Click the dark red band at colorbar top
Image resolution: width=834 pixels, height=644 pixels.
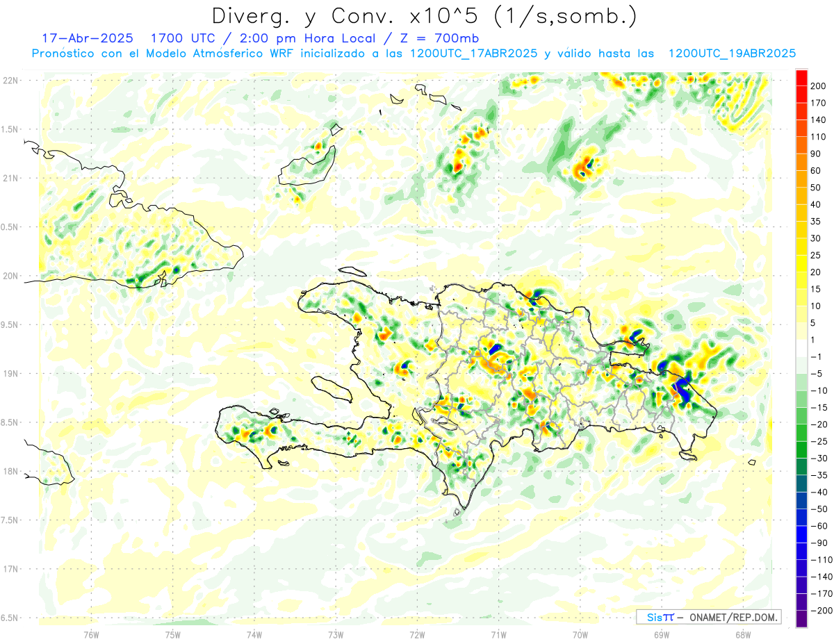pyautogui.click(x=801, y=77)
